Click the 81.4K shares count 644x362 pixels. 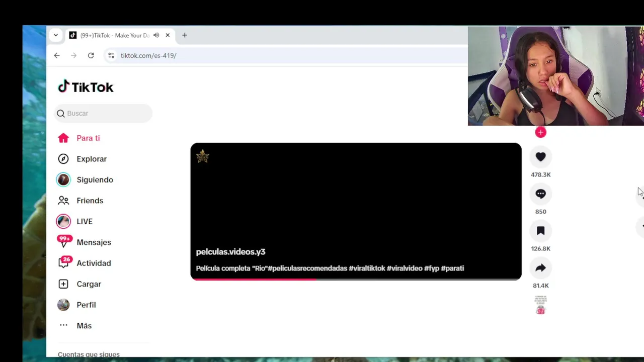pyautogui.click(x=541, y=286)
